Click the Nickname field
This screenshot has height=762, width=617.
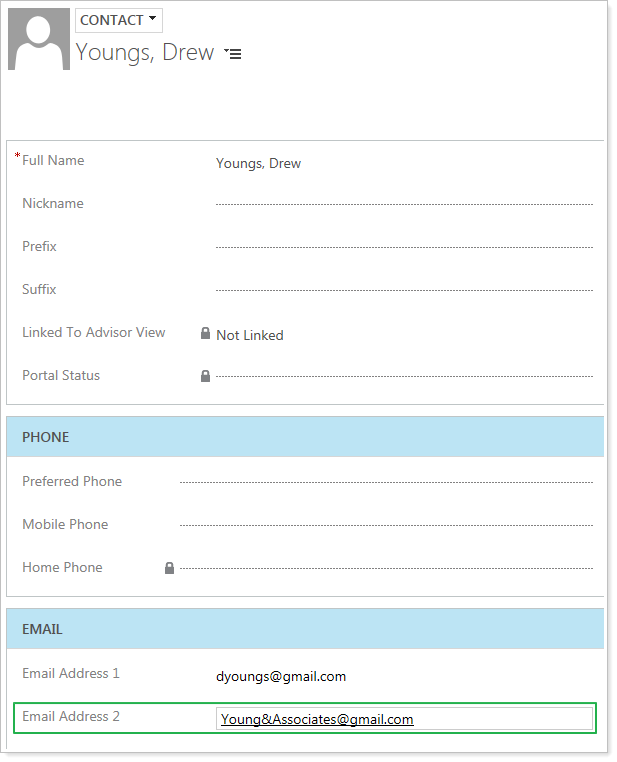[x=404, y=204]
